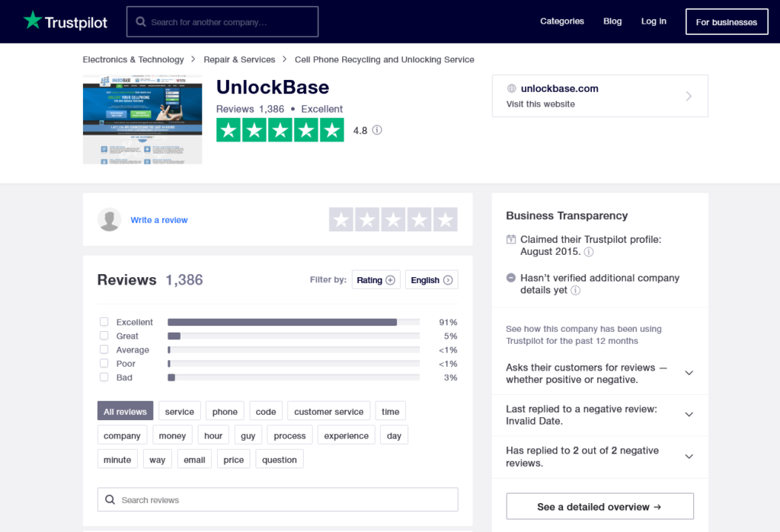Click the Great 5% rating bar
780x532 pixels.
293,336
